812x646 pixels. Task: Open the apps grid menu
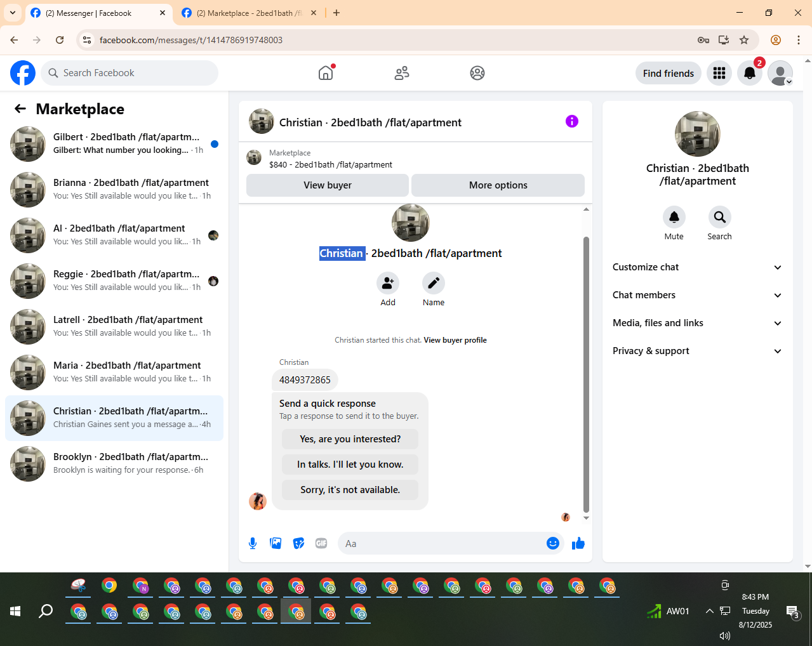(719, 73)
